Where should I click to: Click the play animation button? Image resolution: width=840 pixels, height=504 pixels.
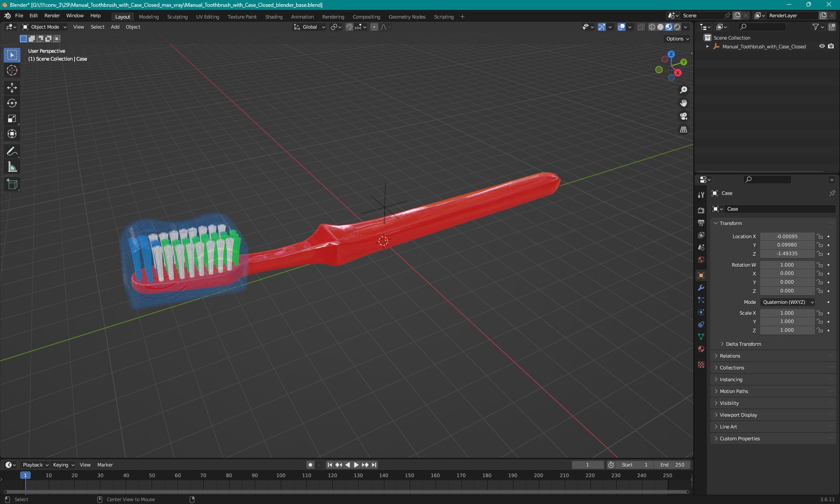pos(356,465)
